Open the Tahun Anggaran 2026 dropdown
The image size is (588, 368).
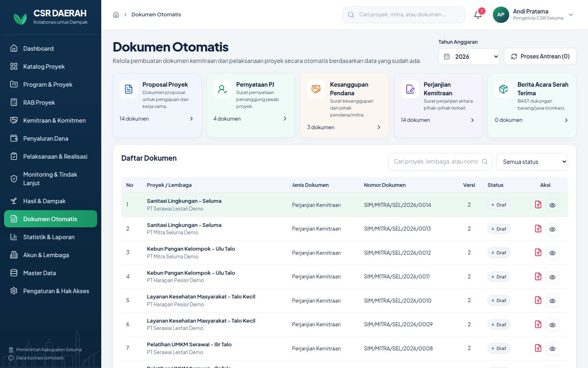pyautogui.click(x=469, y=56)
